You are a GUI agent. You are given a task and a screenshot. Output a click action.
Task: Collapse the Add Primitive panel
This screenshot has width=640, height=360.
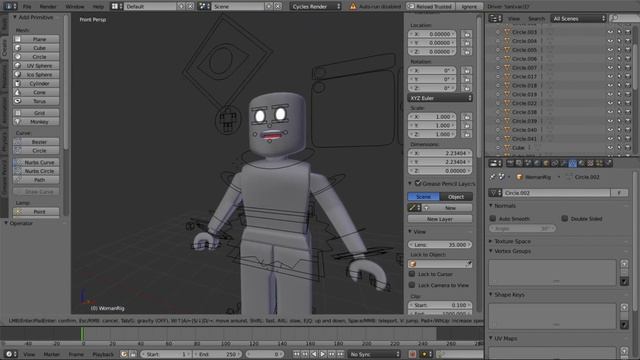(x=15, y=18)
